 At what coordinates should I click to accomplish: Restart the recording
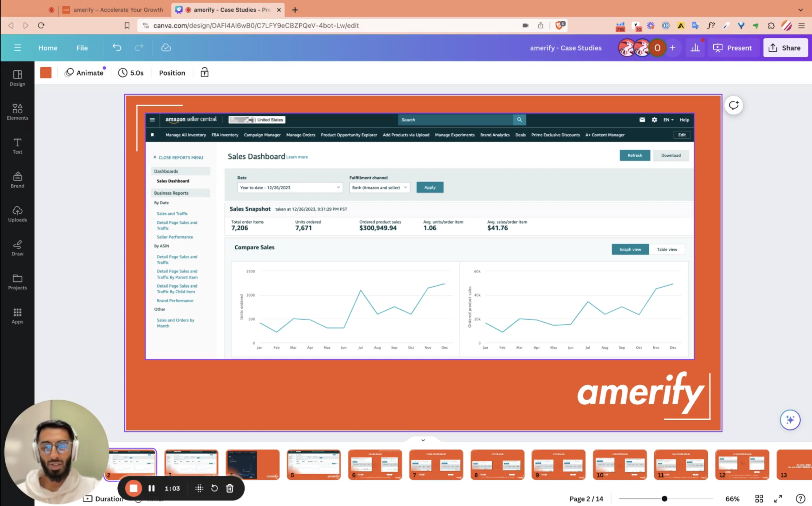point(214,488)
